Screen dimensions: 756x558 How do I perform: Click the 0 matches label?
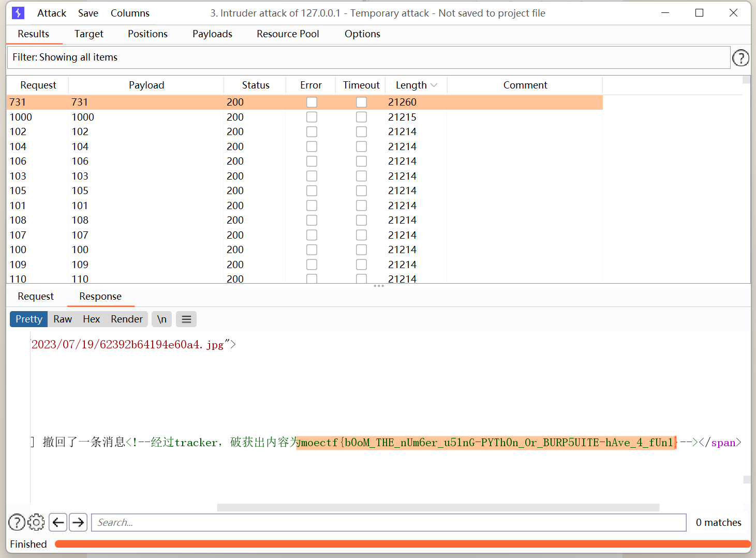[718, 522]
